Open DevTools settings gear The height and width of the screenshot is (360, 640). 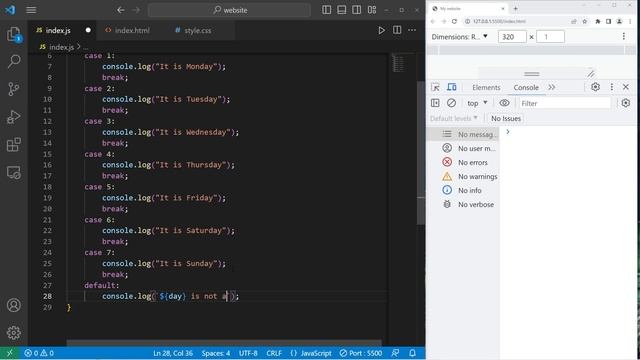click(x=596, y=87)
